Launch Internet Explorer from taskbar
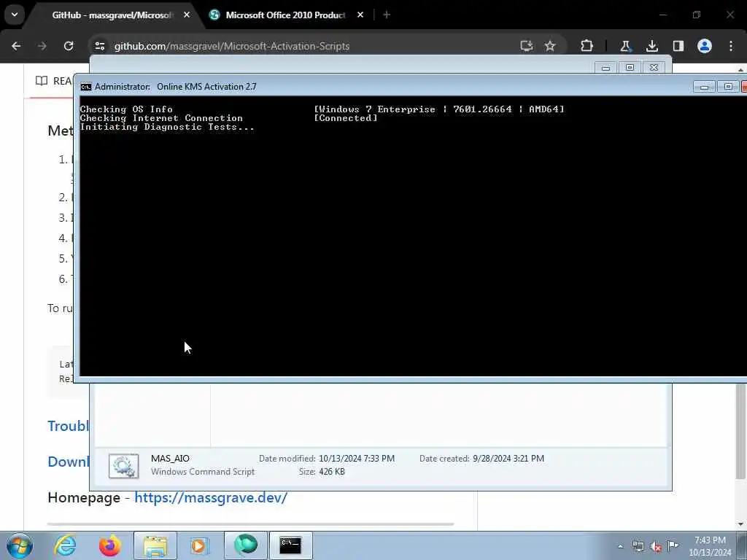 [65, 545]
